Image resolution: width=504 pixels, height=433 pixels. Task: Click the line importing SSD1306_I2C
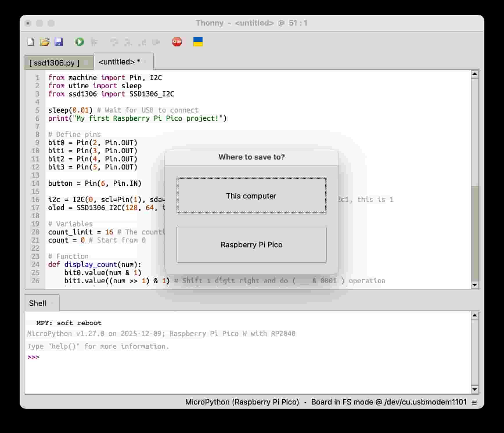111,94
